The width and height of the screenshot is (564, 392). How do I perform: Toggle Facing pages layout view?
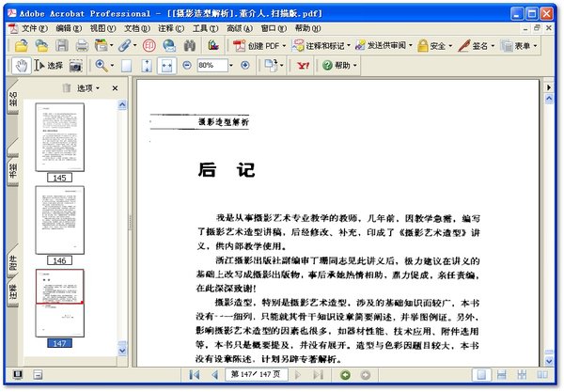pos(542,375)
